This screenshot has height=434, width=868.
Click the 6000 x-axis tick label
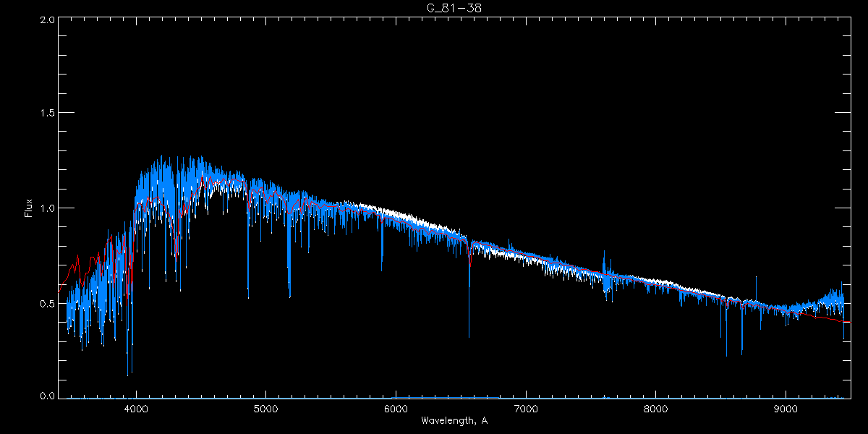point(396,408)
